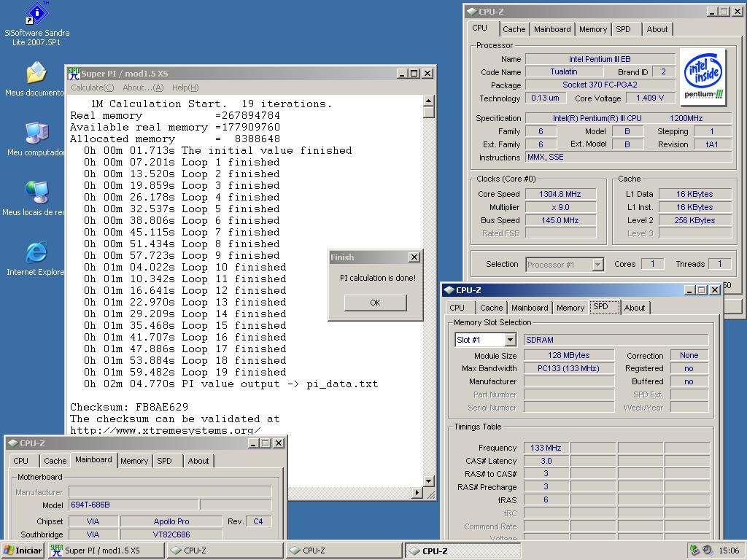
Task: Open the Calculate menu in Super PI
Action: (93, 87)
